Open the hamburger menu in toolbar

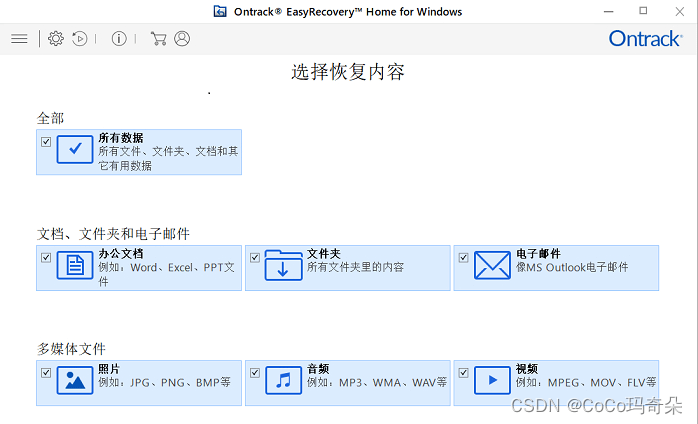coord(19,39)
